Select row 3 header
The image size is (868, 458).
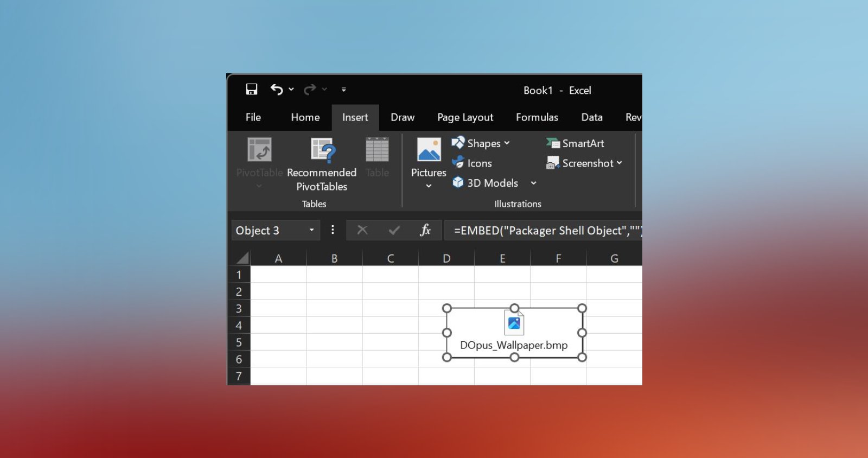239,308
